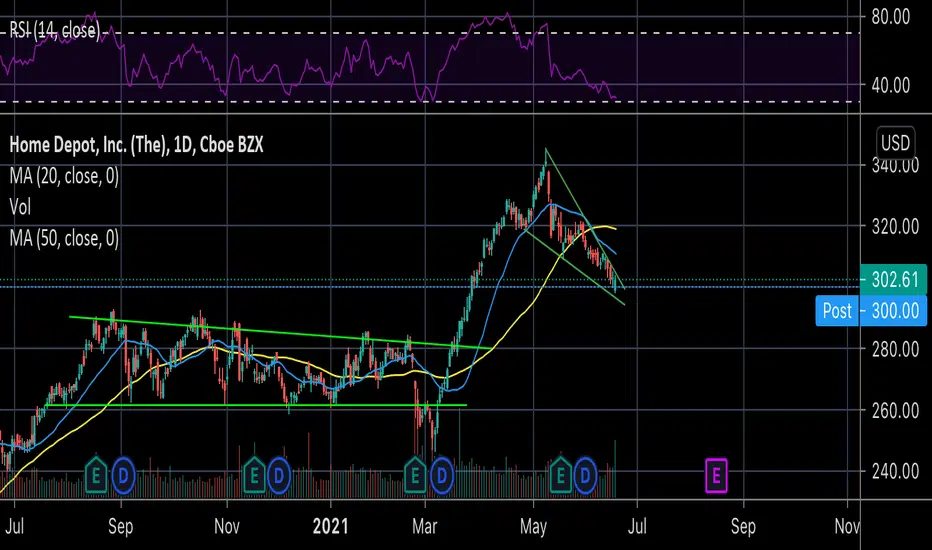Open the dividend D marker after Nov 2020
This screenshot has height=550, width=932.
[x=279, y=476]
